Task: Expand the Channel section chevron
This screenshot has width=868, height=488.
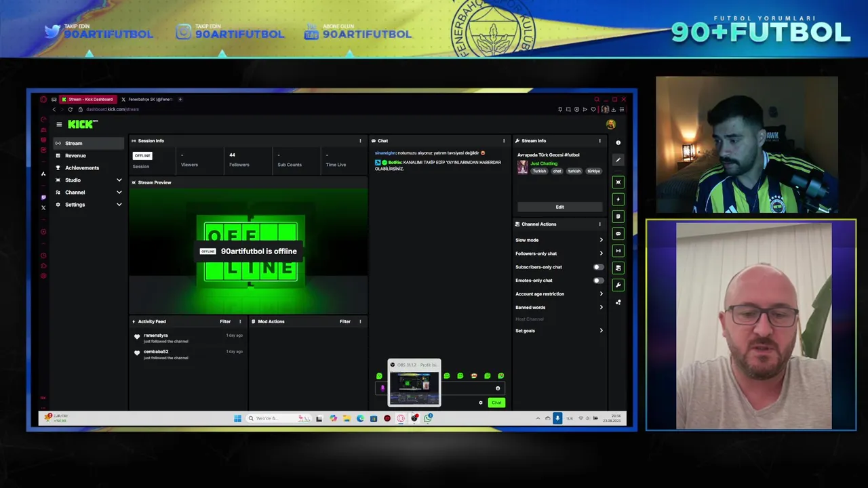Action: 119,192
